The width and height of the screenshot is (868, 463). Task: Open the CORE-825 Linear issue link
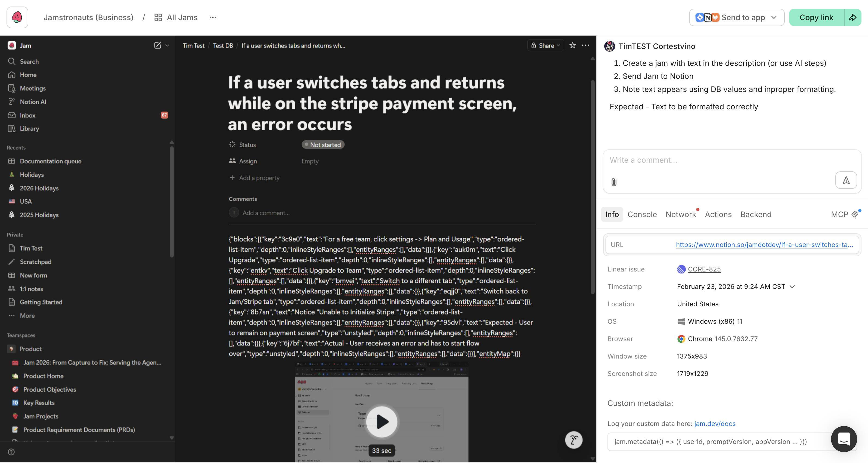704,269
